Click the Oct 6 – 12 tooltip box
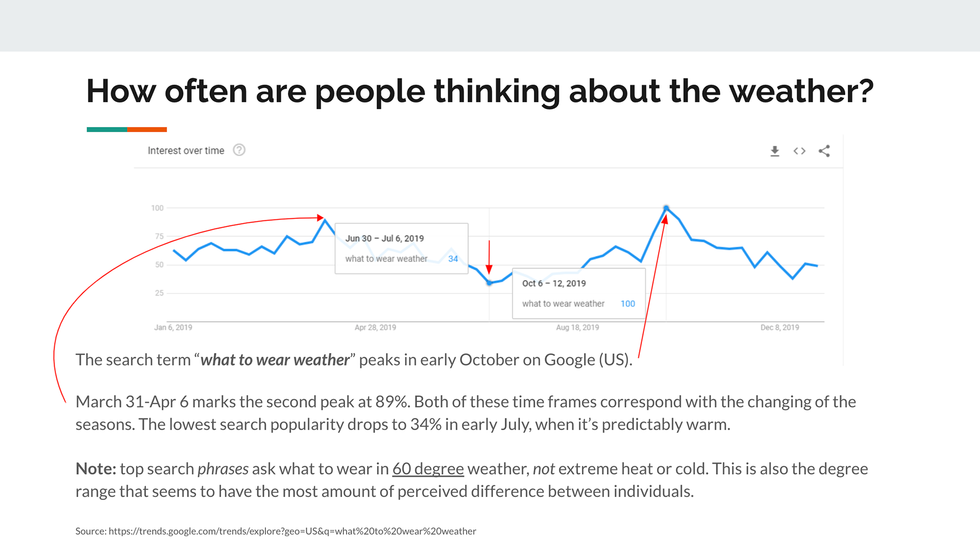This screenshot has height=549, width=980. coord(579,293)
